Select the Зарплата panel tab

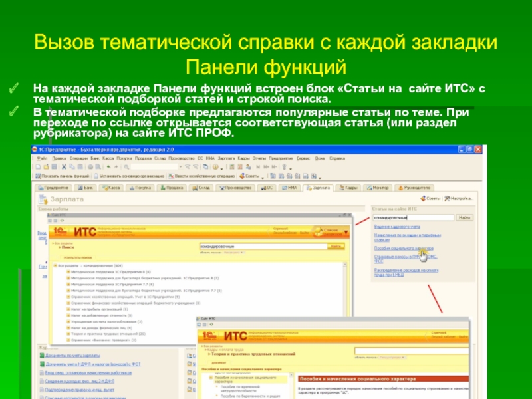click(319, 188)
